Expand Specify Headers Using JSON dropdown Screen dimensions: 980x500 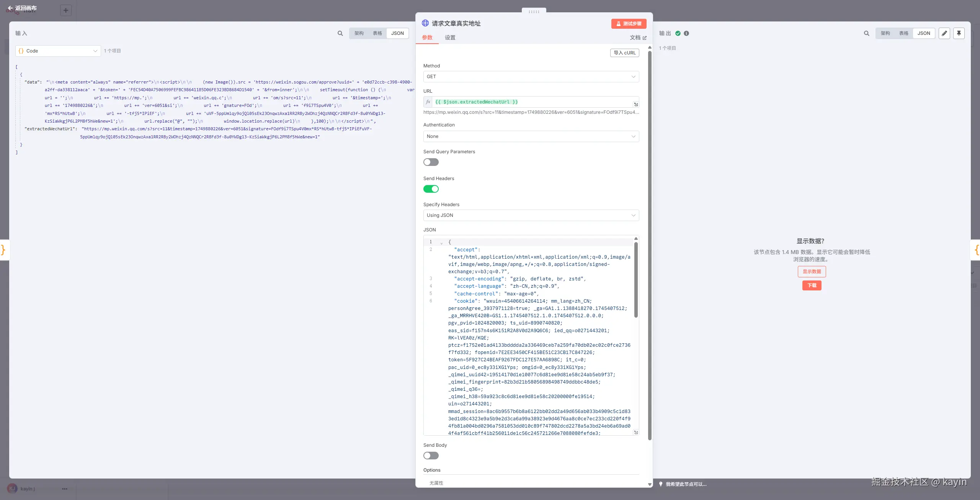tap(531, 215)
